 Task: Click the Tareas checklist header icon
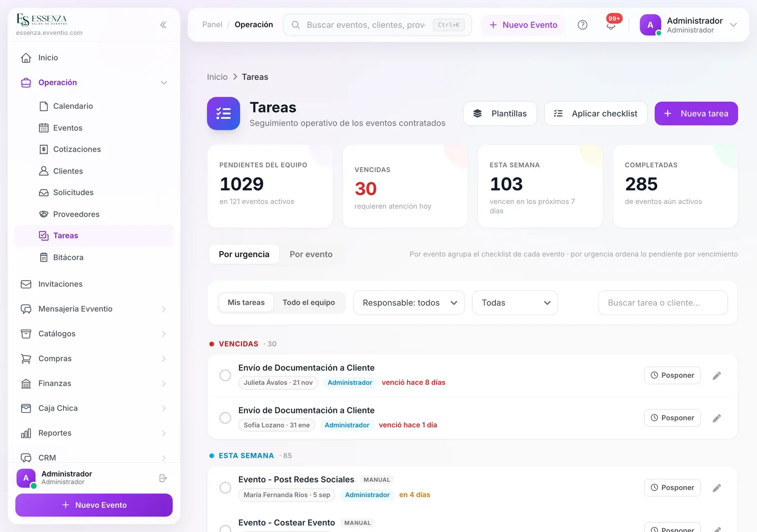click(223, 113)
